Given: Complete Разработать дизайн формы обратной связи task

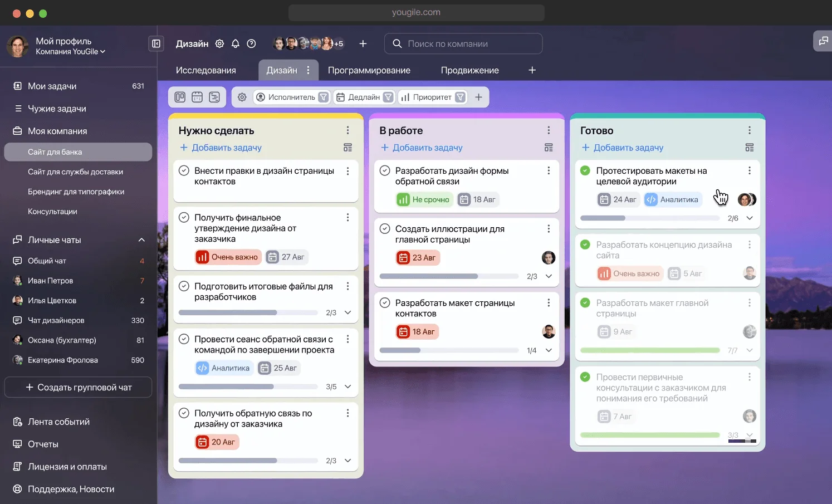Looking at the screenshot, I should pyautogui.click(x=385, y=170).
